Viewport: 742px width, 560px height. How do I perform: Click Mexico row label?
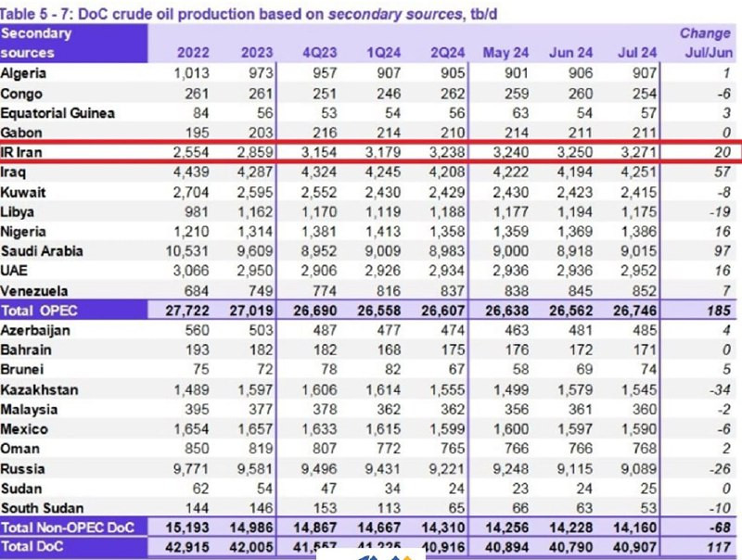point(24,429)
